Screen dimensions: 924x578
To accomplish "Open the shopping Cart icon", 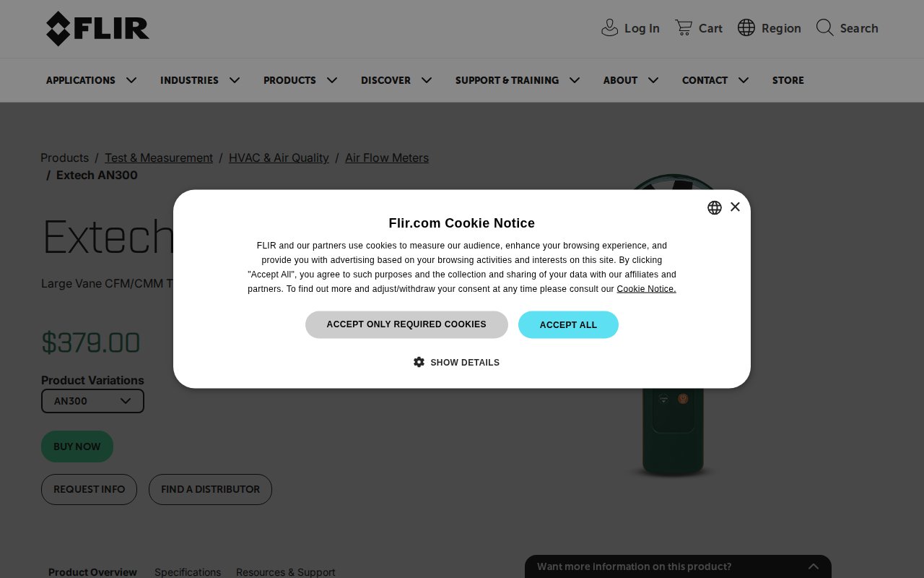I will coord(684,28).
